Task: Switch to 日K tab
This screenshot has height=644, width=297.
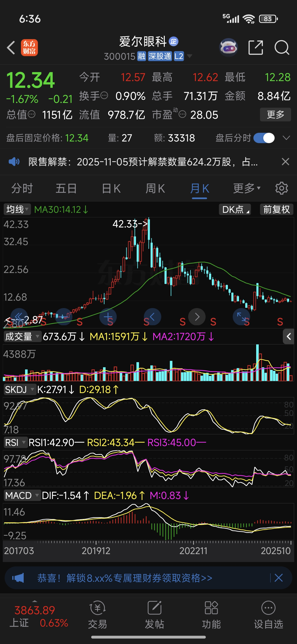Action: tap(111, 188)
